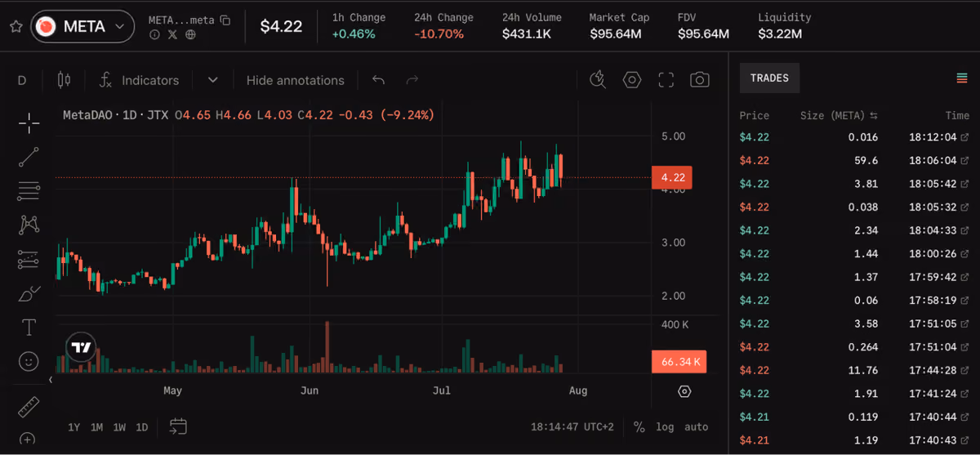The image size is (980, 455).
Task: Take a chart snapshot with camera icon
Action: coord(699,79)
